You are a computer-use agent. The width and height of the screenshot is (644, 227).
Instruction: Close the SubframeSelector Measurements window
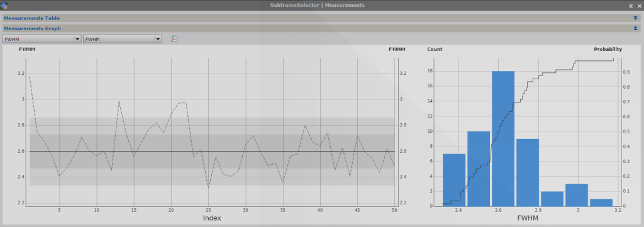(x=639, y=6)
